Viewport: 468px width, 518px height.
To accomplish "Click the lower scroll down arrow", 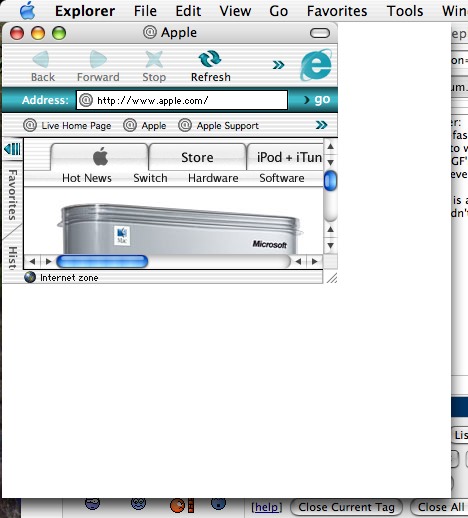I will [330, 246].
